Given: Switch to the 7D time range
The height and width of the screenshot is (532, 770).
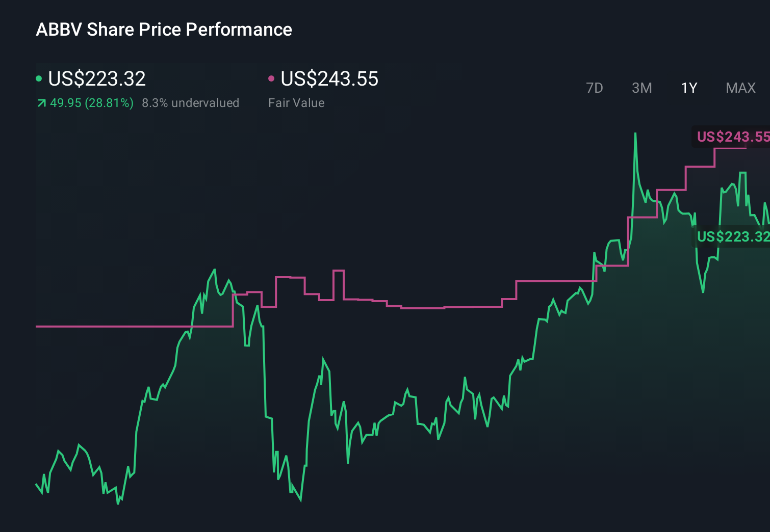Looking at the screenshot, I should click(595, 88).
